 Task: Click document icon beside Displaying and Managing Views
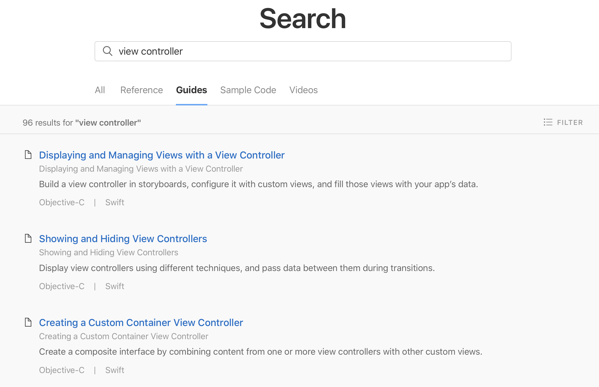[x=28, y=155]
